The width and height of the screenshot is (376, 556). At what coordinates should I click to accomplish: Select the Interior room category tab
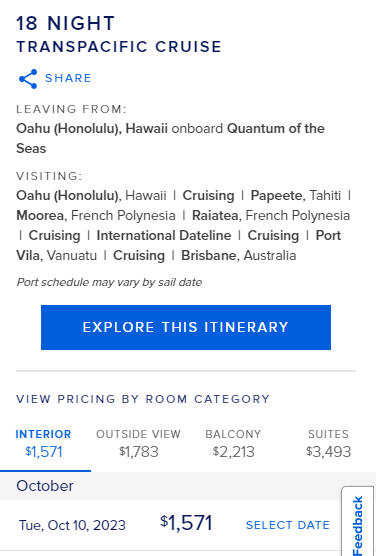click(x=44, y=444)
